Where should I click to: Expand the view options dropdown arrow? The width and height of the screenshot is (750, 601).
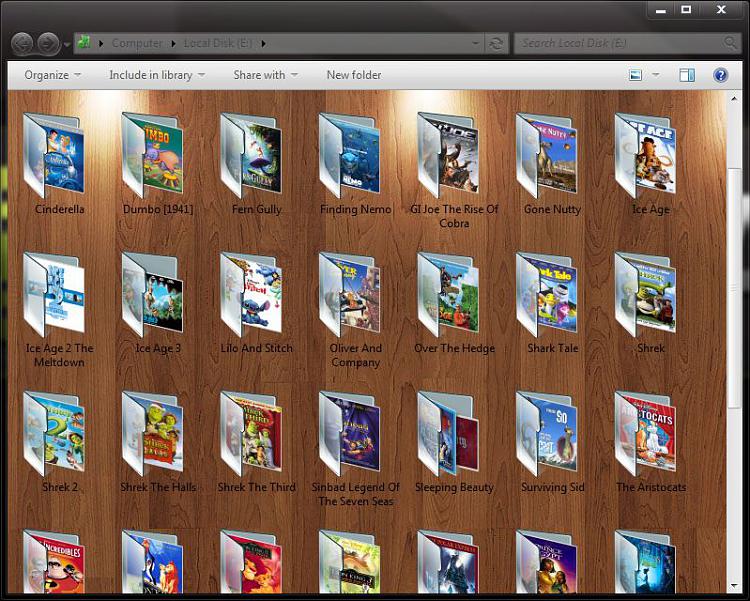[x=656, y=75]
